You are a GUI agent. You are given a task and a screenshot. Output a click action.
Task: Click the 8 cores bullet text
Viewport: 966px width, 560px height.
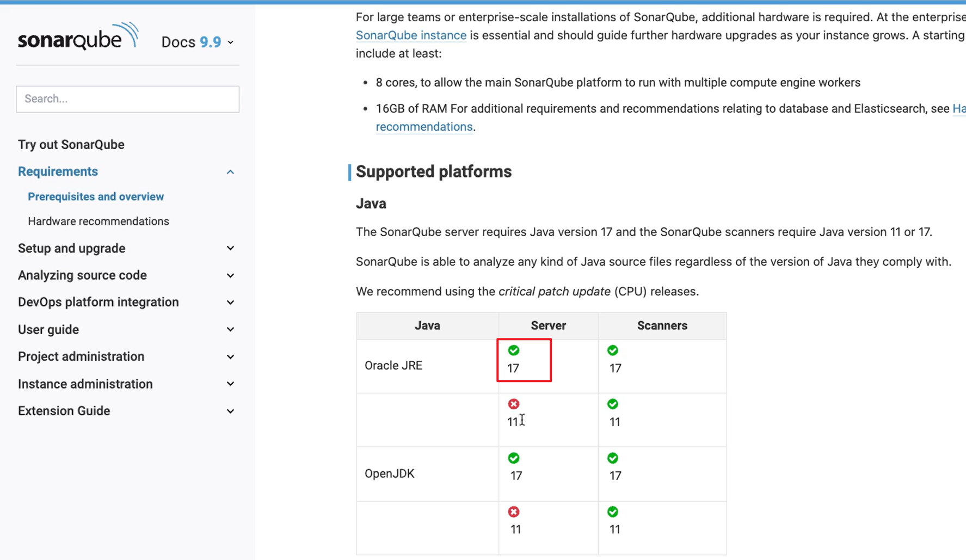tap(618, 83)
